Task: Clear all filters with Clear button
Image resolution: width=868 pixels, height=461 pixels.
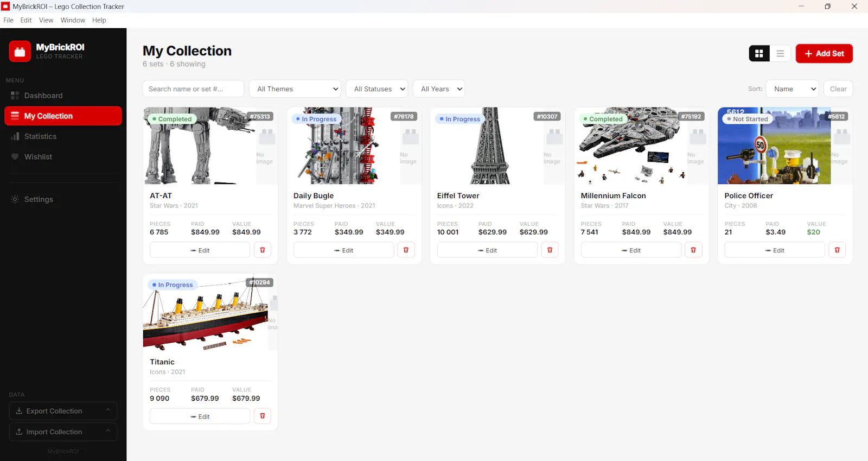Action: point(838,89)
